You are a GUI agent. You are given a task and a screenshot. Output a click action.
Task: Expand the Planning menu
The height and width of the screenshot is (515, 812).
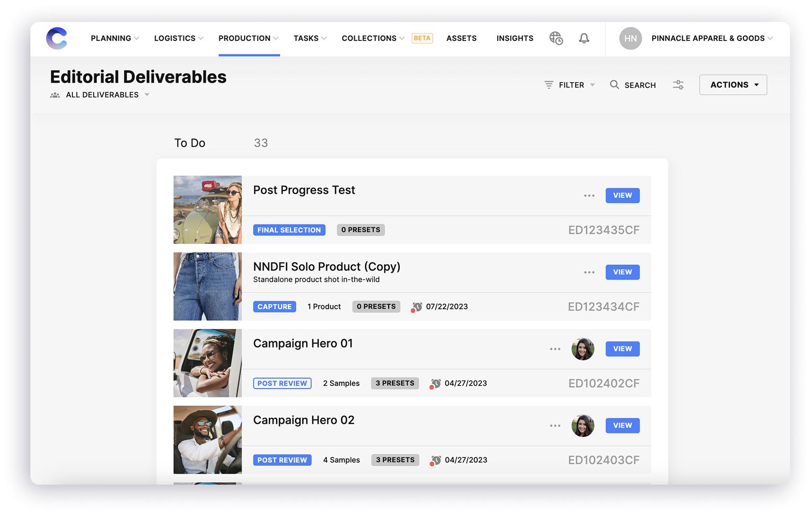[115, 38]
